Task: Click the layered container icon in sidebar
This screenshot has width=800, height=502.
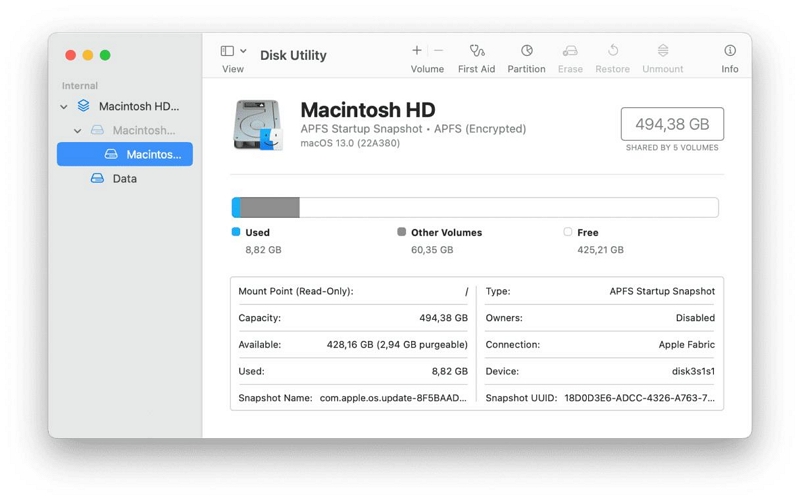Action: (x=84, y=106)
